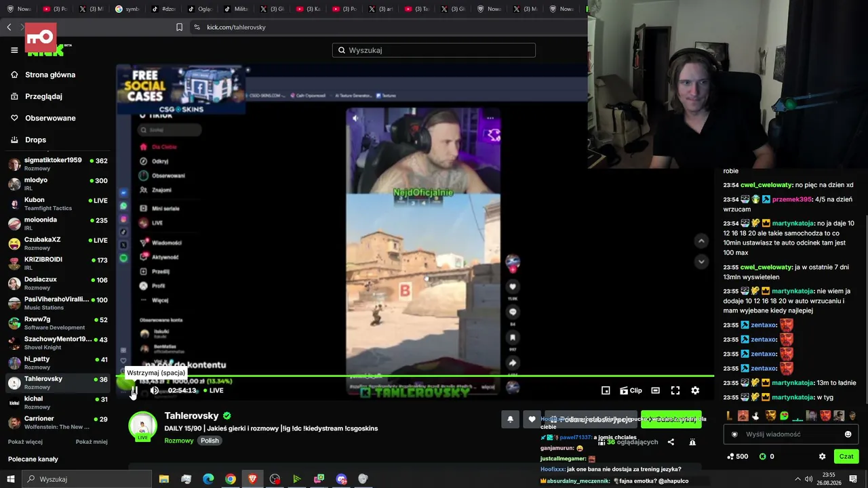Open the Carrioner channel
Screen dimensions: 868x488
pos(58,422)
